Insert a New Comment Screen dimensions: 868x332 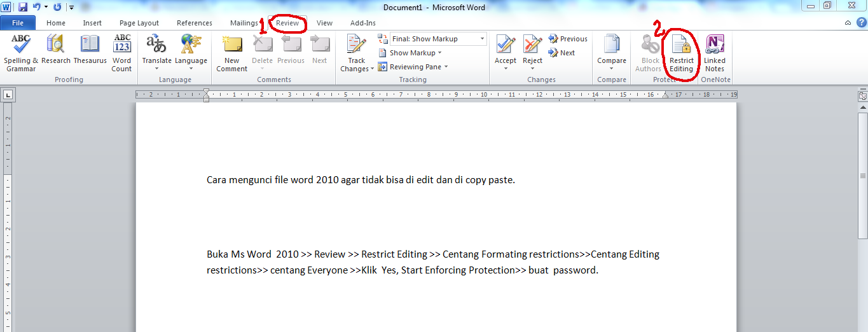[231, 53]
